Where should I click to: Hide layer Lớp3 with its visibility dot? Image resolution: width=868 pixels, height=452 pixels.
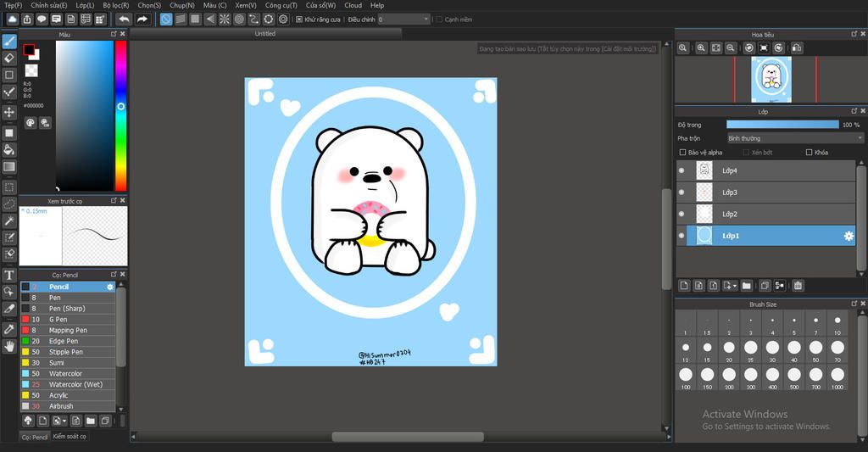pos(682,193)
